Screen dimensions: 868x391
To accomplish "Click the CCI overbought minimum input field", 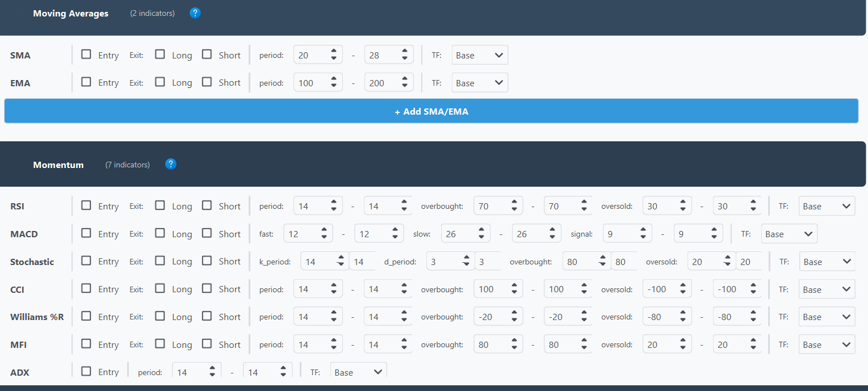I will [x=493, y=289].
